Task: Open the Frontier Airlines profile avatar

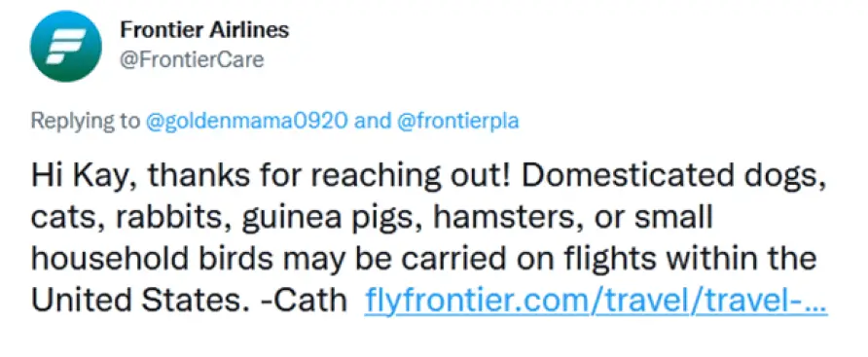Action: point(66,46)
